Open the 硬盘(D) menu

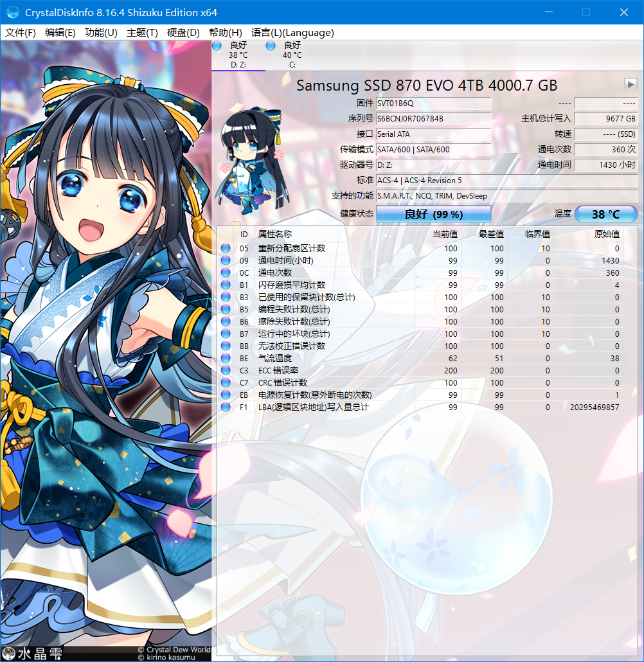pyautogui.click(x=183, y=33)
